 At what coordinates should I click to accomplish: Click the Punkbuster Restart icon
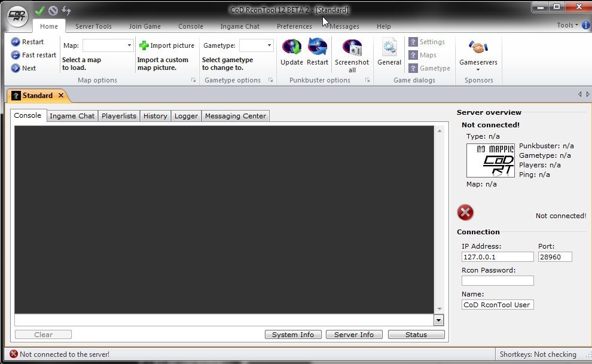pos(317,47)
